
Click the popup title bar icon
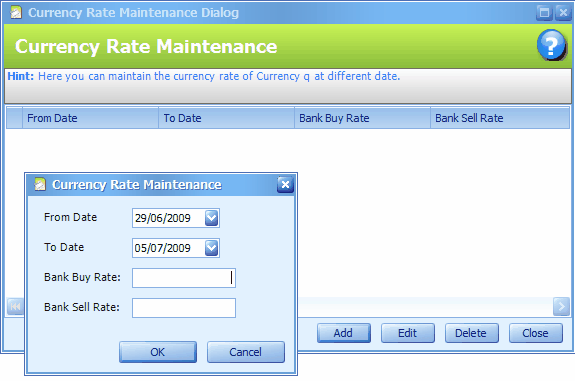coord(40,184)
